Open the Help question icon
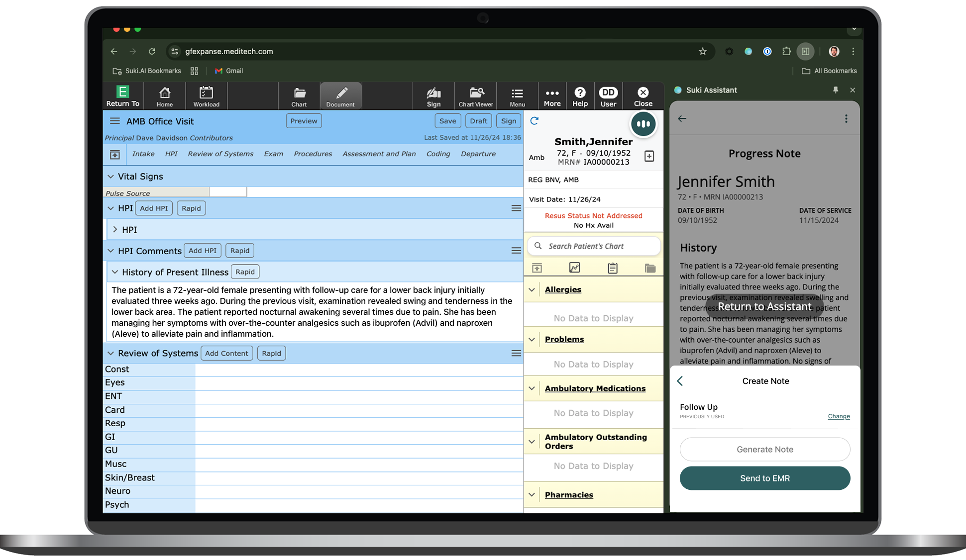The image size is (966, 560). (x=580, y=96)
